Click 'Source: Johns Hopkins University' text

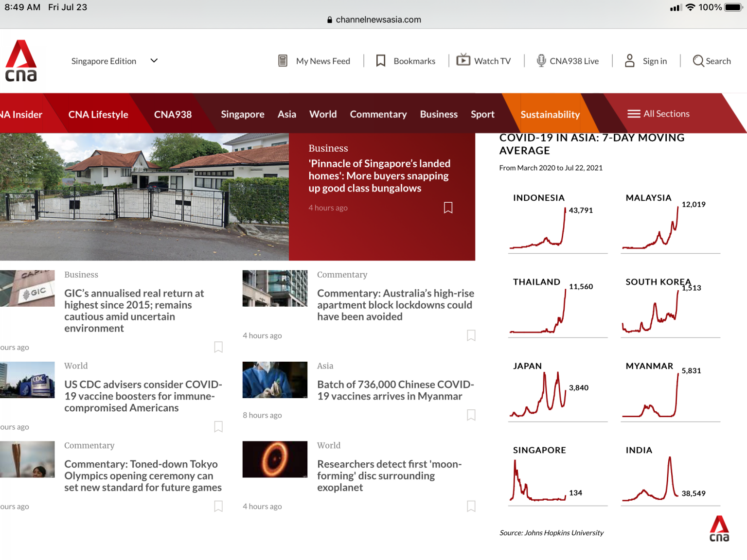[551, 533]
